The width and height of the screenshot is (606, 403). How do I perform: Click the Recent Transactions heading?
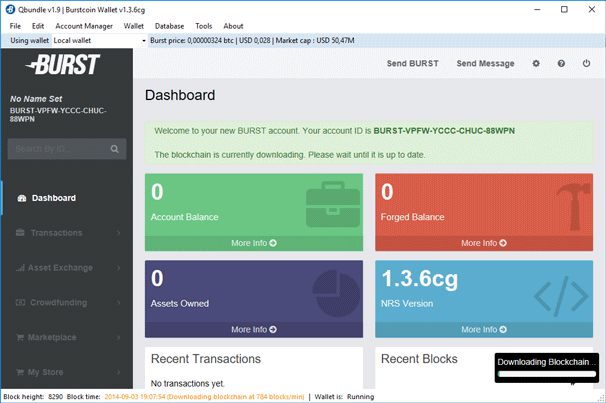[x=206, y=359]
